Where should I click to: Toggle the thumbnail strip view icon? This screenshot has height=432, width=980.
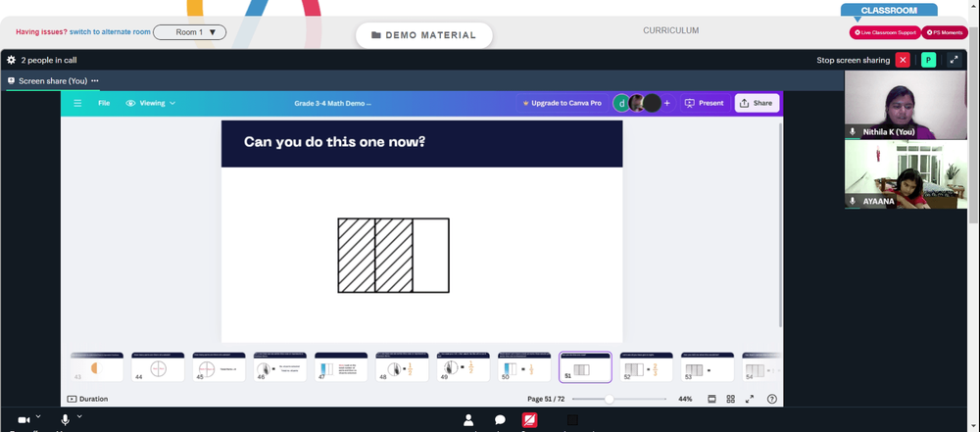pos(711,399)
